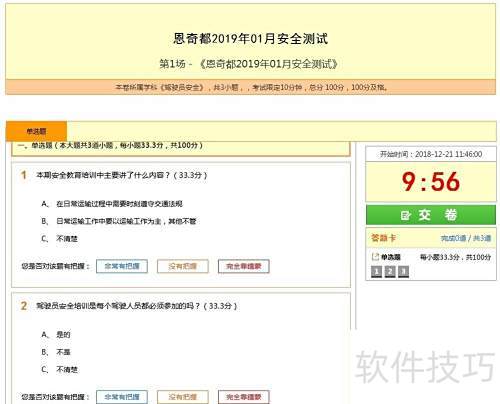This screenshot has height=404, width=500.
Task: Mark question 1 as 非常有把握
Action: (x=122, y=266)
